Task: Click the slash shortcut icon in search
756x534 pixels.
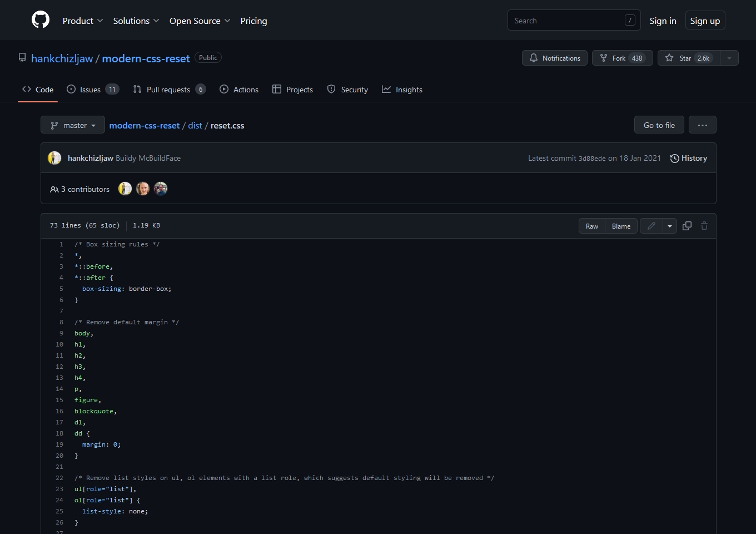Action: pos(630,20)
